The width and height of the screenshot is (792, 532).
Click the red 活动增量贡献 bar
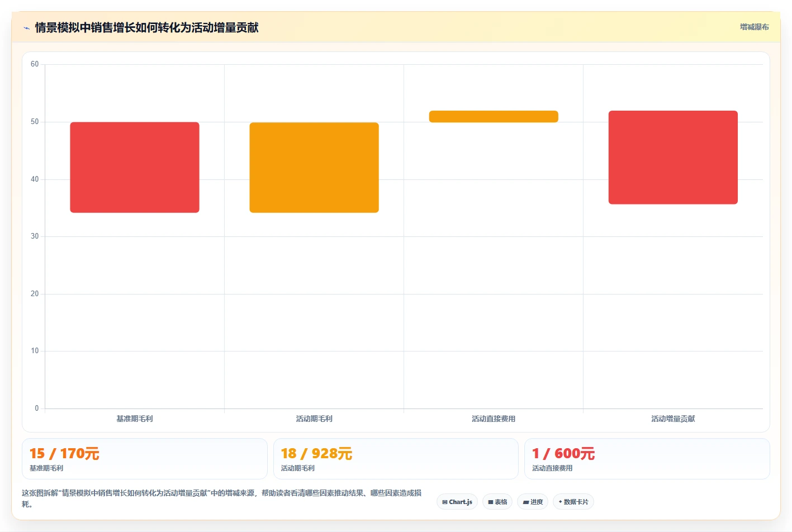click(x=673, y=157)
